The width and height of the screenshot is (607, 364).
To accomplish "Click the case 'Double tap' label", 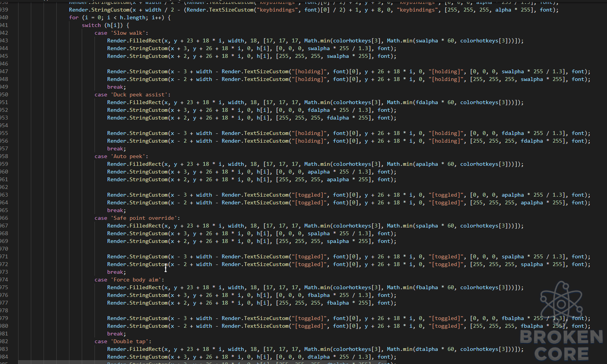I will (123, 342).
